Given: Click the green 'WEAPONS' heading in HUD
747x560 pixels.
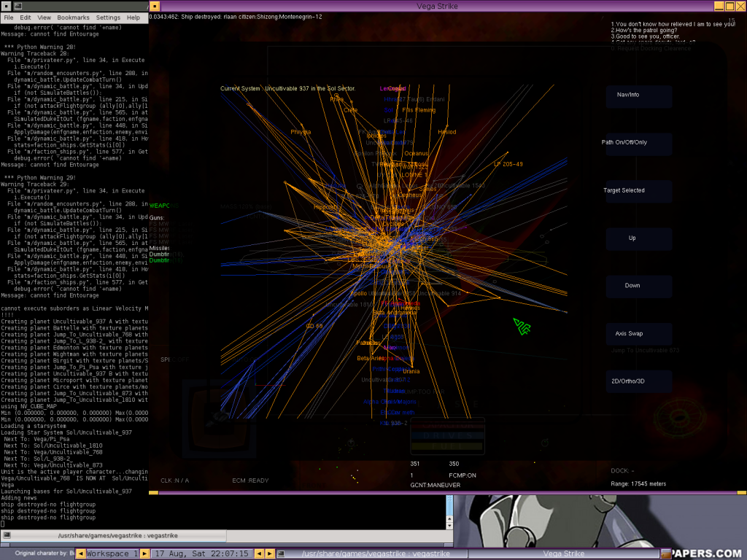Looking at the screenshot, I should pos(164,206).
